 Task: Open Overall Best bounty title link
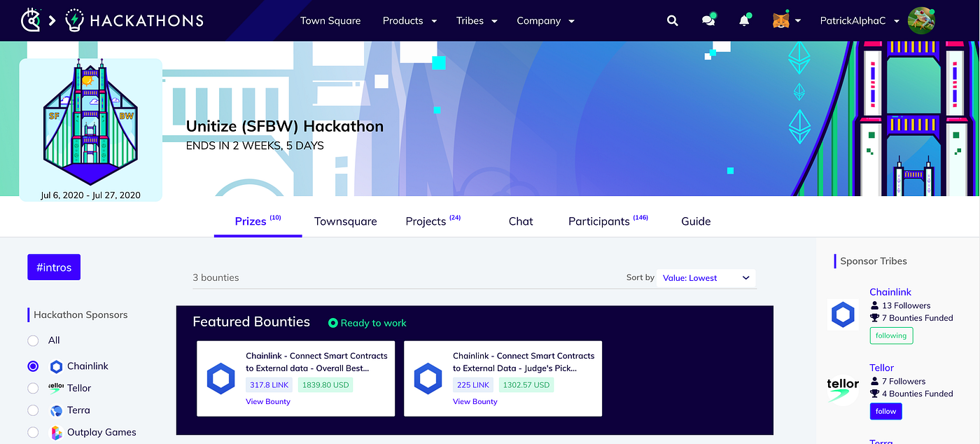tap(316, 362)
